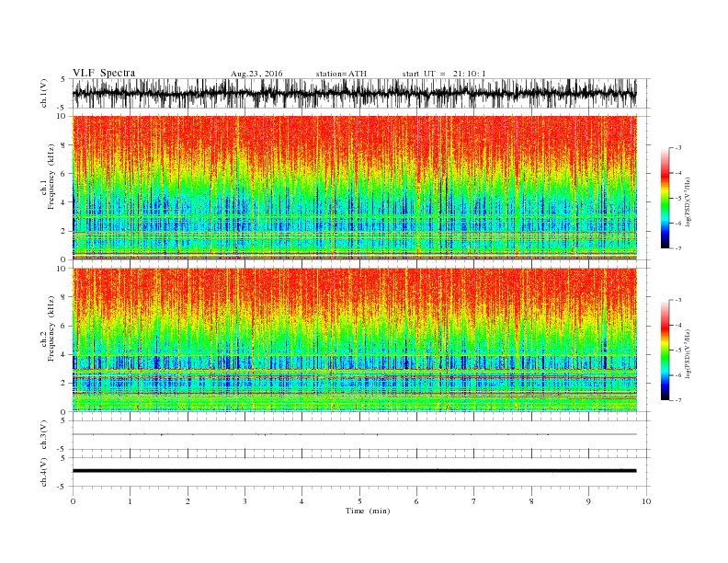Click the flat ch.3 voltage trace
728x563 pixels.
coord(354,434)
